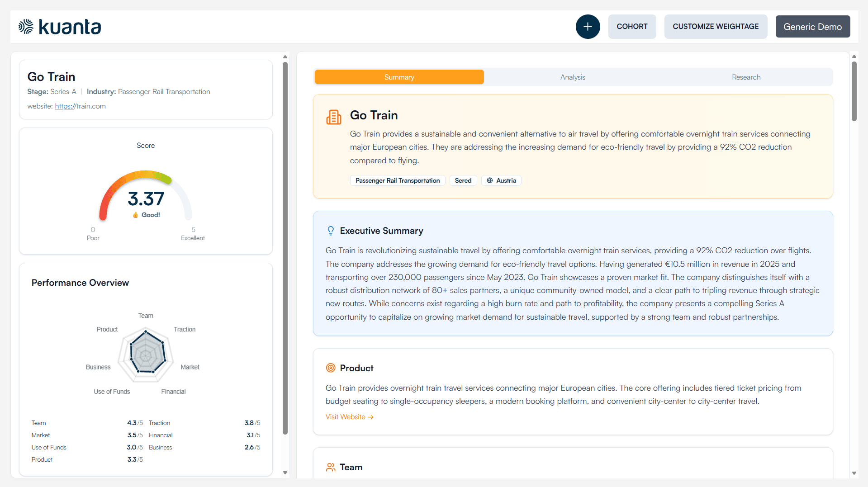
Task: Click the Product label on radar chart
Action: tap(107, 329)
